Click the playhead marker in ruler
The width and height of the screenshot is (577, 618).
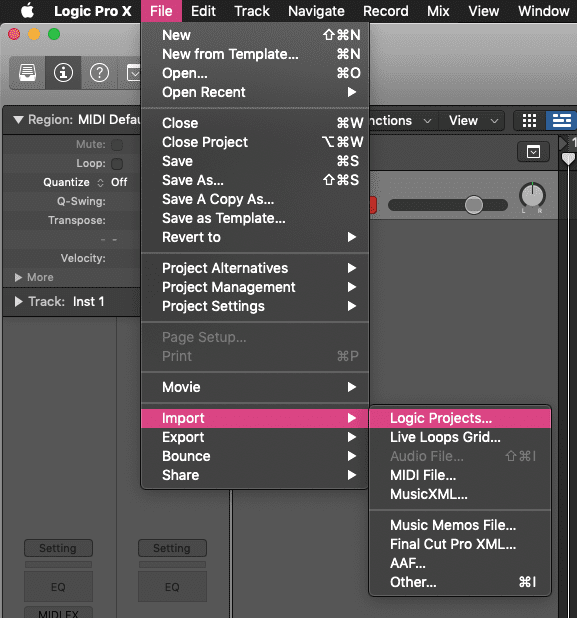[568, 158]
